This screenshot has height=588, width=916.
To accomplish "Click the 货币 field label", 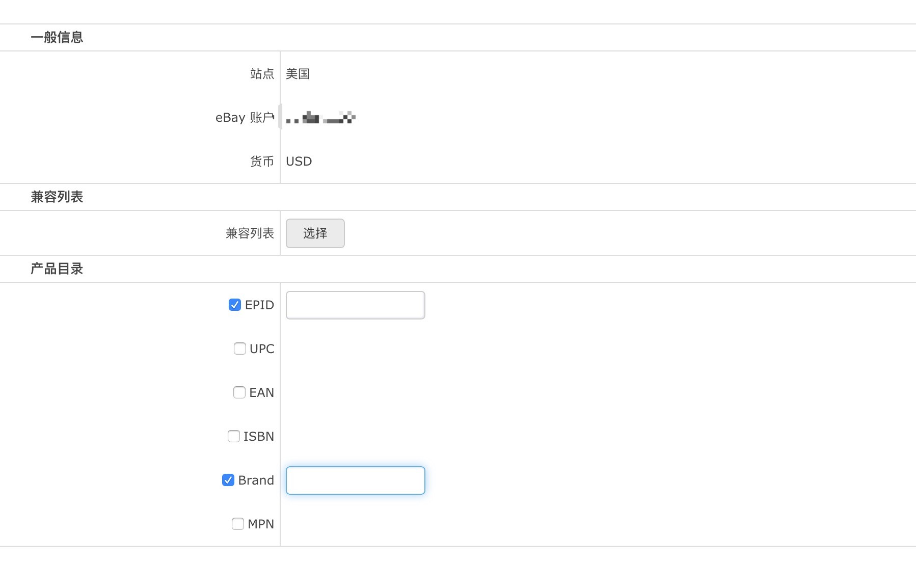I will [x=262, y=162].
